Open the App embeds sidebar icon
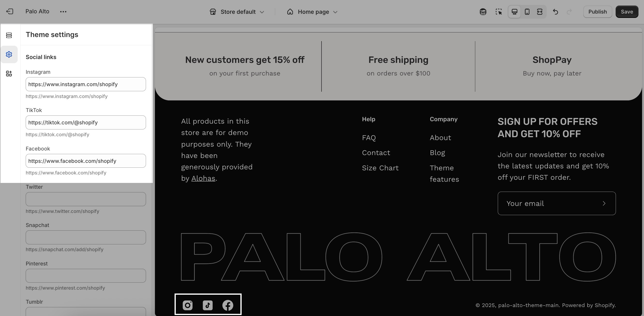Viewport: 644px width, 316px height. pyautogui.click(x=9, y=74)
